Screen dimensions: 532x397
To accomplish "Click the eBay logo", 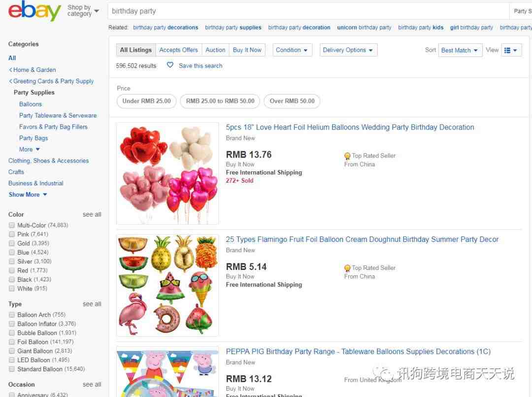I will [34, 11].
